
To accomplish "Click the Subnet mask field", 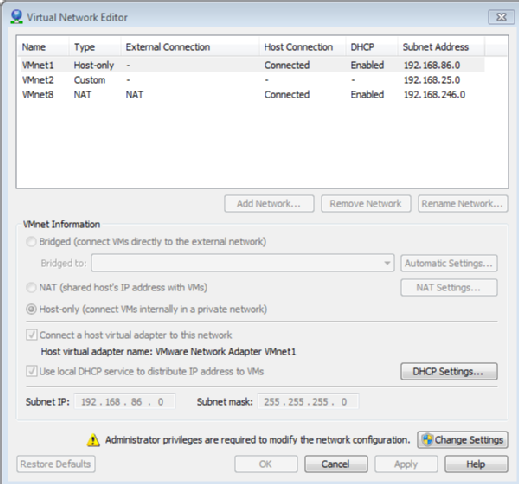I will (x=308, y=402).
